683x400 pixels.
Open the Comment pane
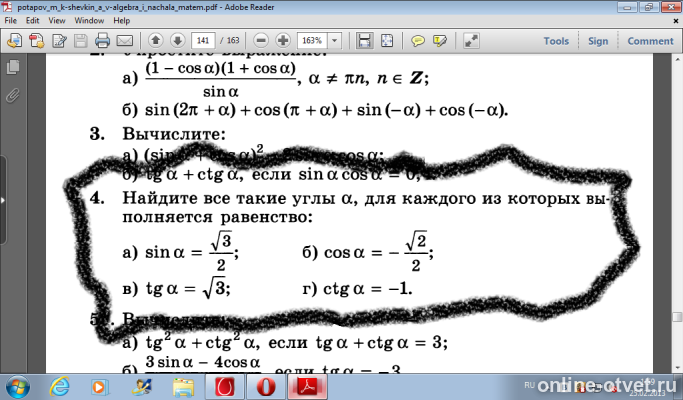click(x=650, y=41)
